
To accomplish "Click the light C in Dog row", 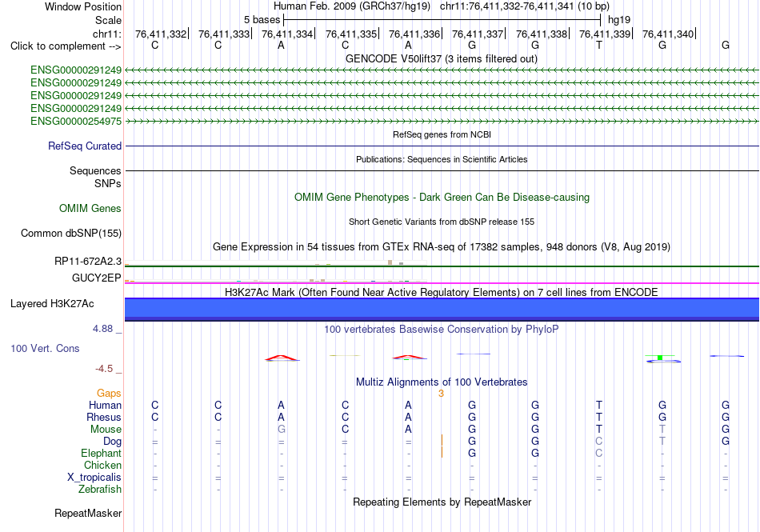I will [x=599, y=441].
